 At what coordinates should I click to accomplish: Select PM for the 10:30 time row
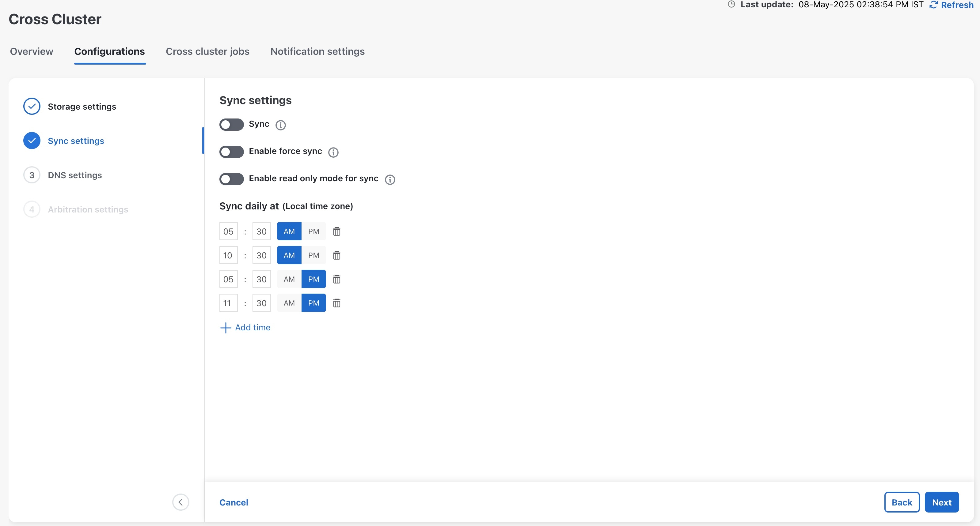click(313, 255)
